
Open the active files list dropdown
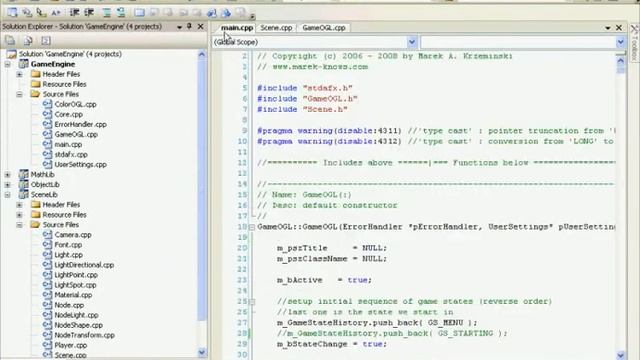coord(608,28)
